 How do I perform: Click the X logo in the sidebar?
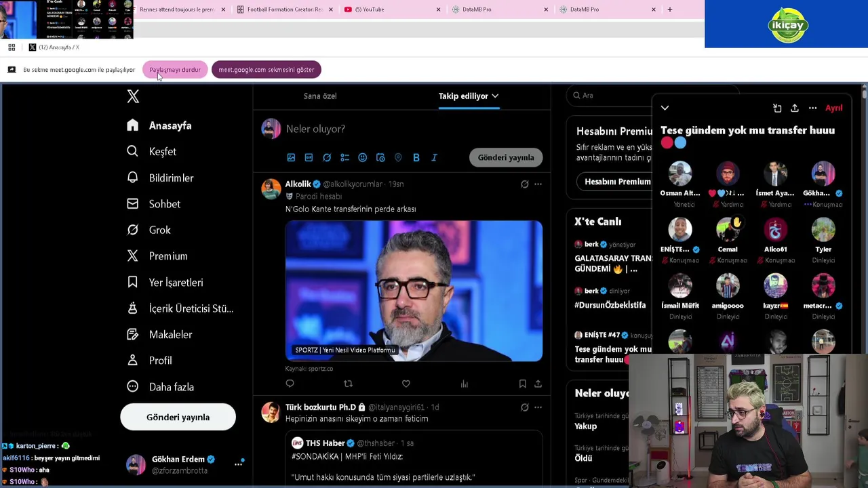[x=133, y=96]
